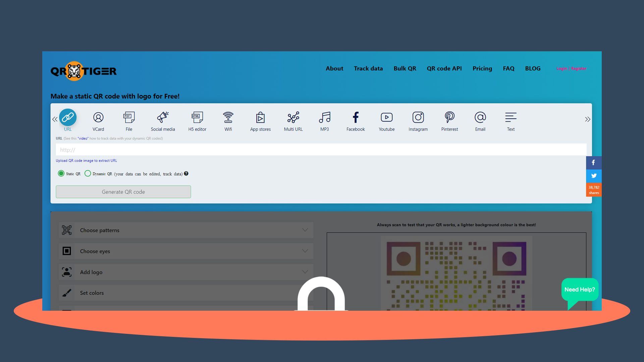Open QR code API page
The width and height of the screenshot is (644, 362).
(444, 68)
